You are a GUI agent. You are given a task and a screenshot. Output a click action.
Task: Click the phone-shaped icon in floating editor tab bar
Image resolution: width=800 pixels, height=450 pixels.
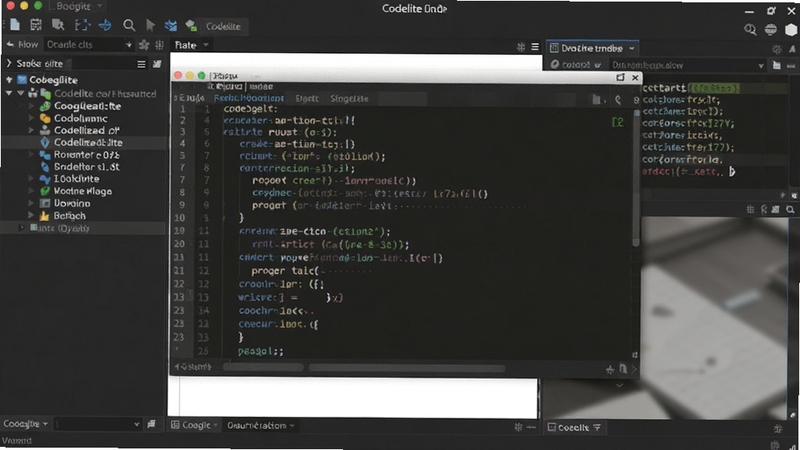618,99
